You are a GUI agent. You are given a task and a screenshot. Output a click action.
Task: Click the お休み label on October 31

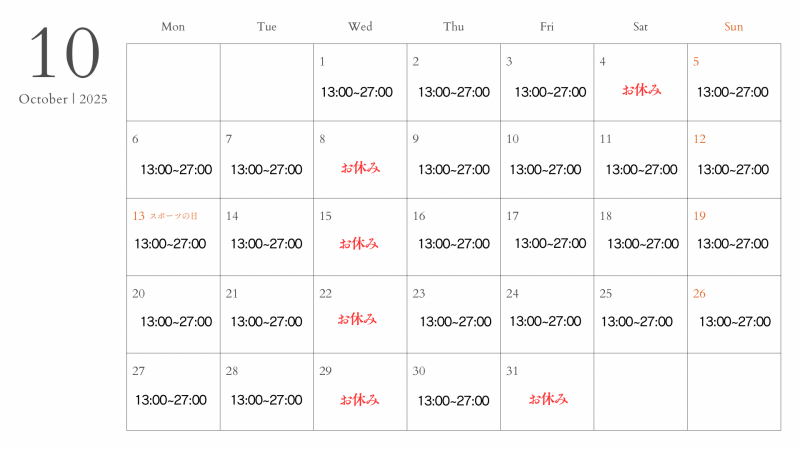click(x=548, y=398)
